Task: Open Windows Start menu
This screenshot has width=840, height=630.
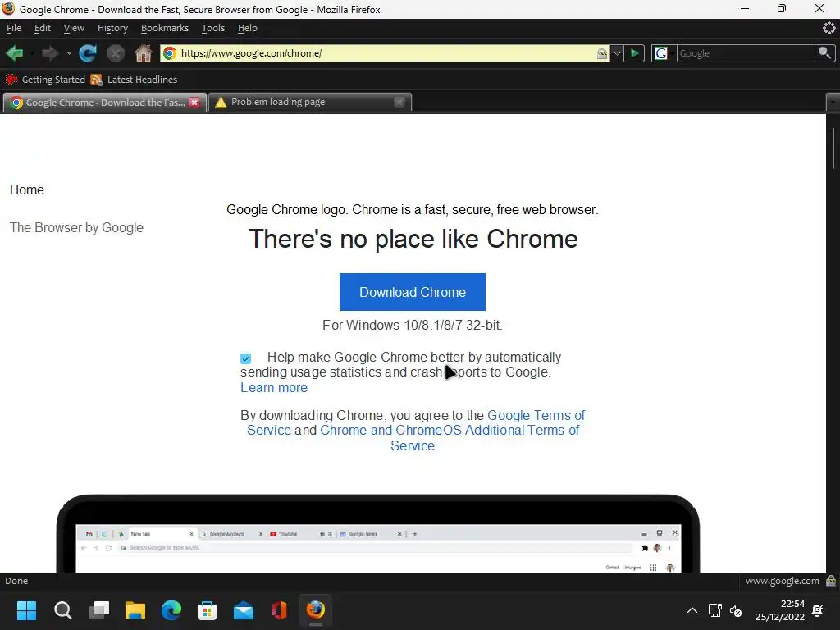Action: point(26,610)
